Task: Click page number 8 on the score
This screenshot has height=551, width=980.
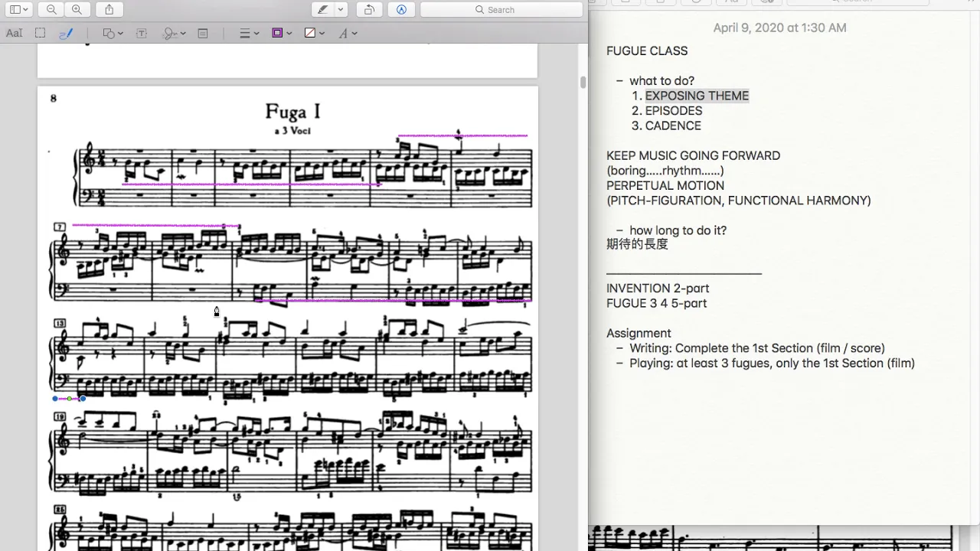Action: pyautogui.click(x=53, y=98)
